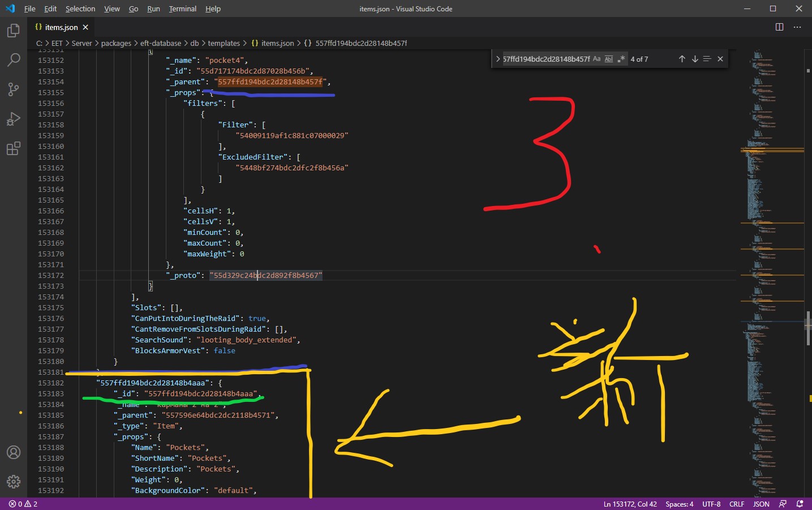The image size is (812, 510).
Task: Click EET in the breadcrumb
Action: point(57,43)
